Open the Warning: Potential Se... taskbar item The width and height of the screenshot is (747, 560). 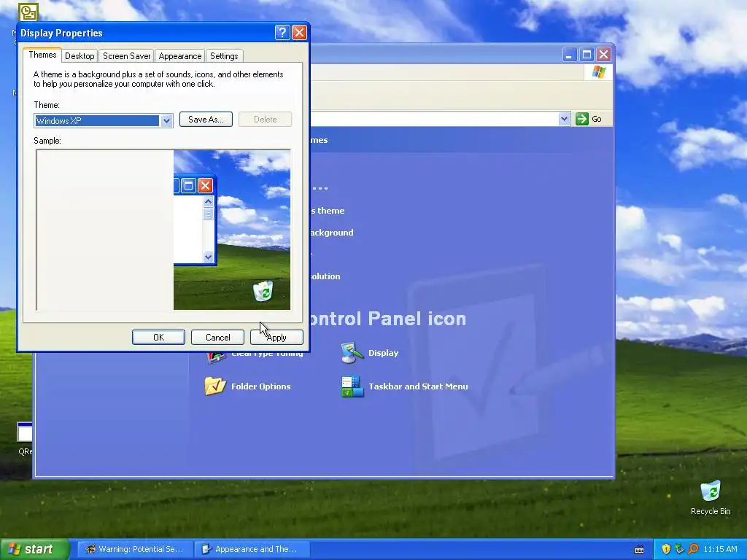click(x=136, y=549)
